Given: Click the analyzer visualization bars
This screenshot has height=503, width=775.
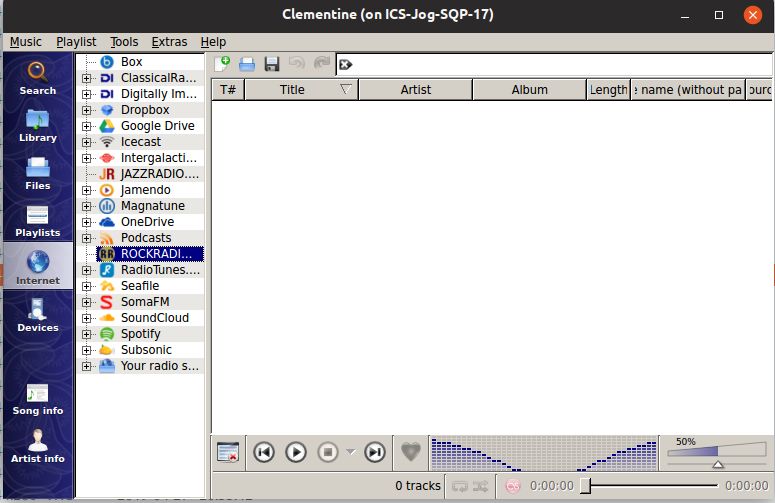Looking at the screenshot, I should pos(544,453).
